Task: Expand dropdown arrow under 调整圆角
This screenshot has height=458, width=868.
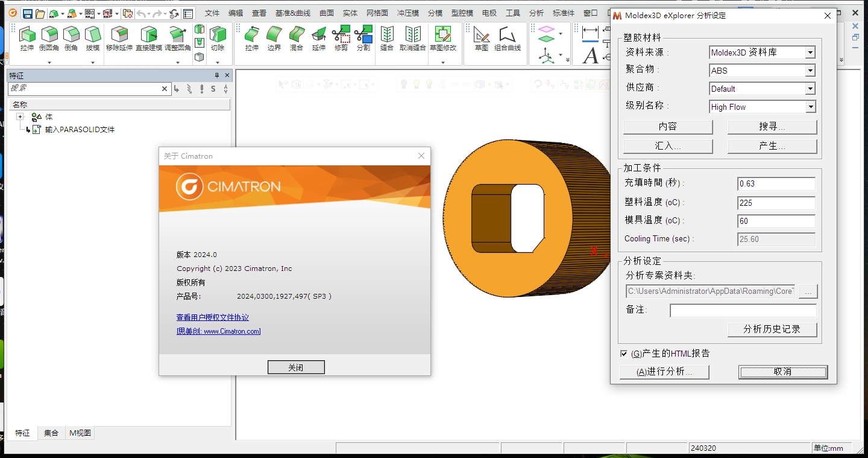Action: coord(178,62)
